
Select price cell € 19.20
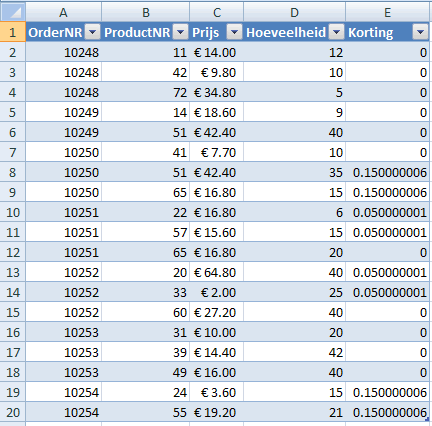[x=217, y=412]
